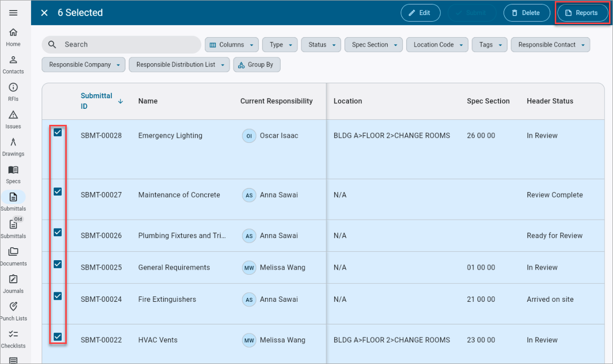Click the search magnifier icon
The height and width of the screenshot is (364, 613).
coord(52,45)
